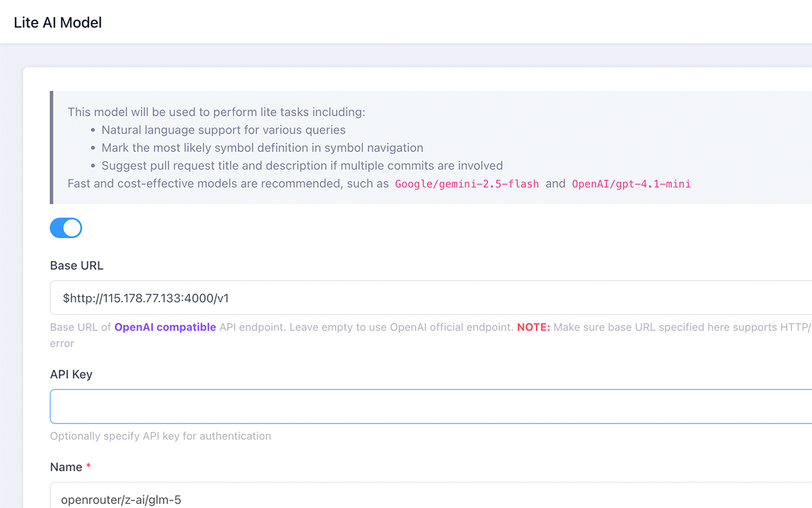Click the Google/gemini-2.5-flash code text
This screenshot has height=508, width=812.
point(467,184)
